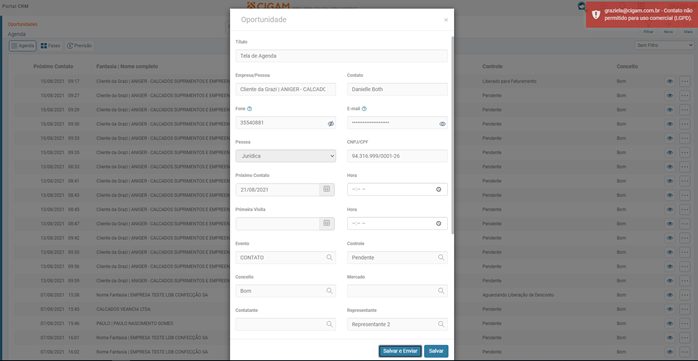Open more options for 13/08/2021 08:41 row
The height and width of the screenshot is (361, 698).
[685, 181]
